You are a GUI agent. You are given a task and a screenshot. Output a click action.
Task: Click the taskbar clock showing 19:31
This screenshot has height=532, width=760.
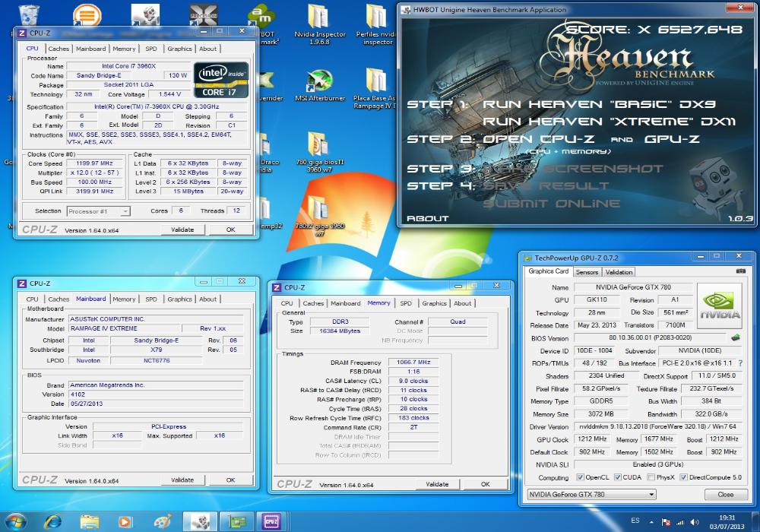[x=727, y=522]
